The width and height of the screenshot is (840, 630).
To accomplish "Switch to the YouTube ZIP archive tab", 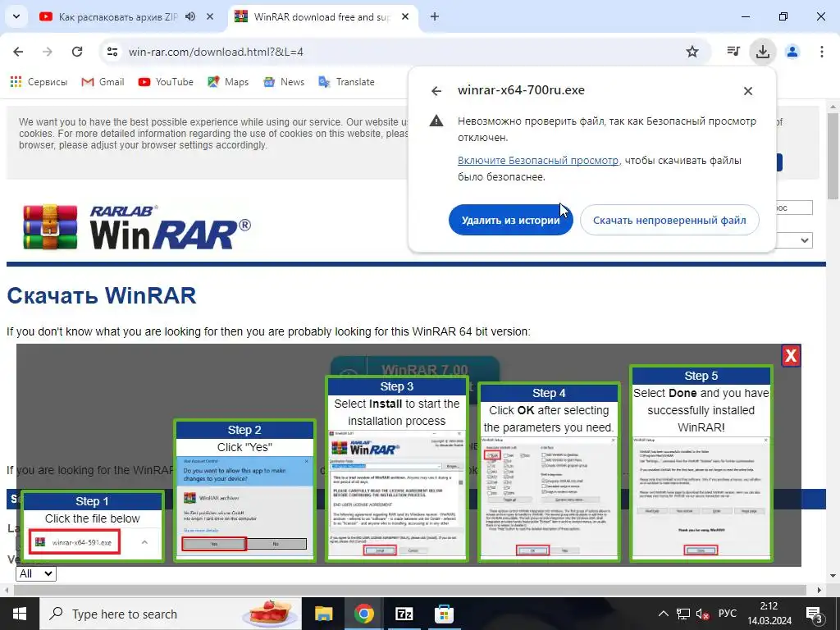I will [x=117, y=16].
